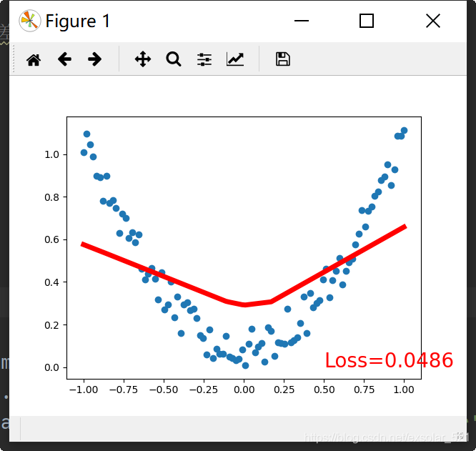The width and height of the screenshot is (476, 451).
Task: Close the Figure 1 window
Action: (433, 21)
